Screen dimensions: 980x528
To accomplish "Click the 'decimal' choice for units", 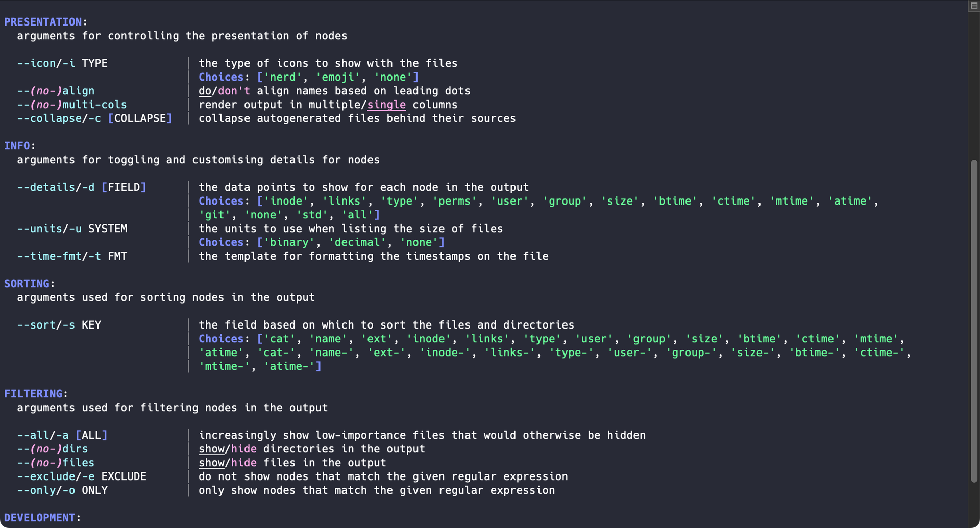I will [x=357, y=242].
